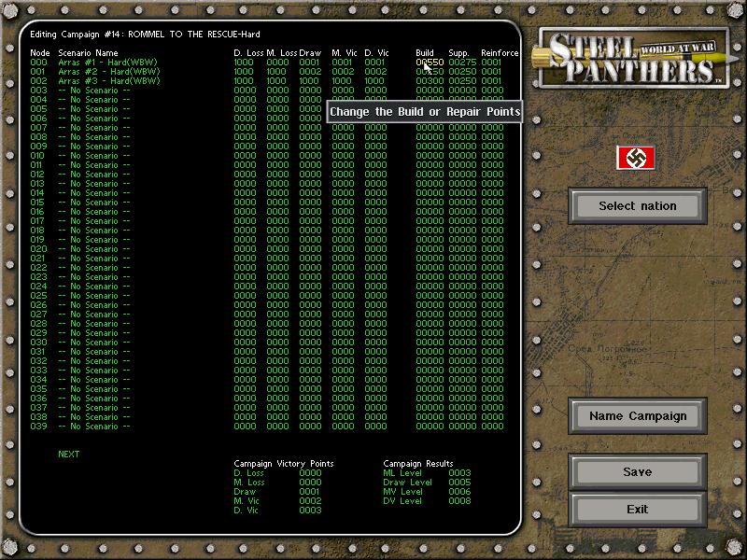Exit the campaign editor
This screenshot has height=560, width=747.
(x=638, y=509)
